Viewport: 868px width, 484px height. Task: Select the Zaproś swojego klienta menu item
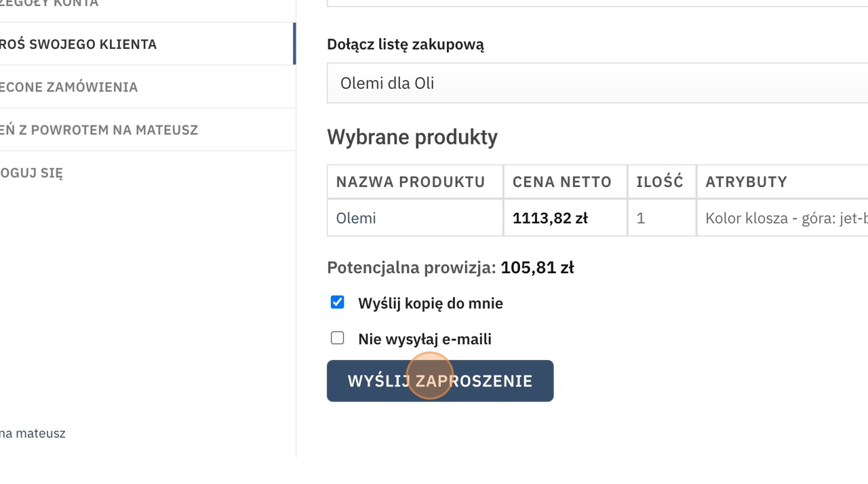point(78,44)
